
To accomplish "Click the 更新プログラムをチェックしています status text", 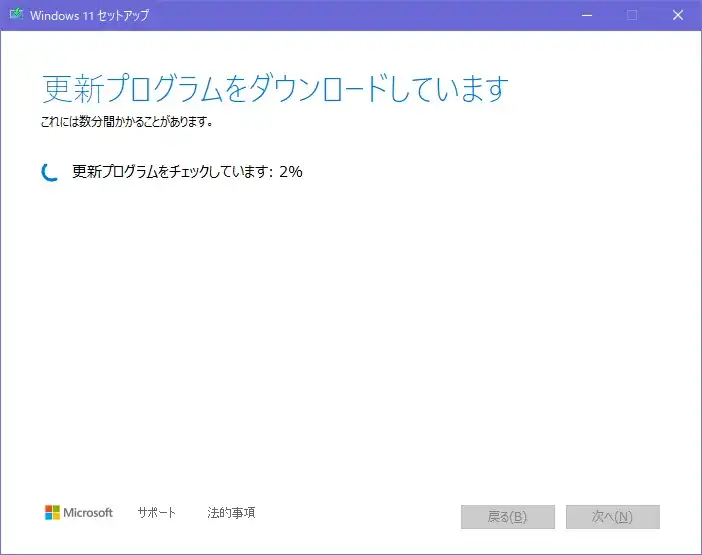I will pos(171,171).
